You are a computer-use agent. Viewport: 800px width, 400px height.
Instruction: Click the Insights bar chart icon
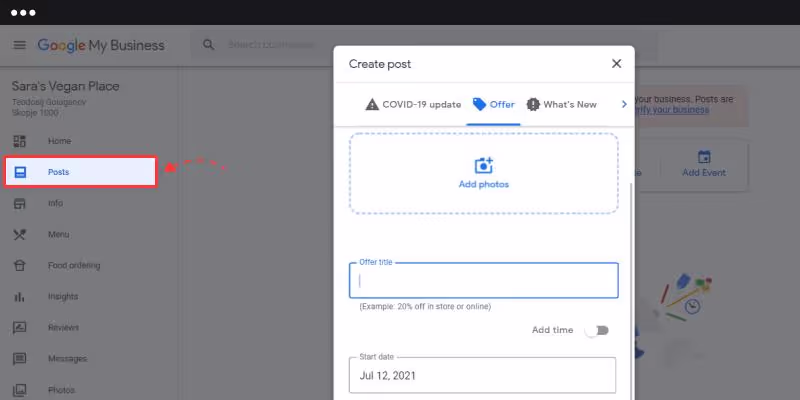tap(19, 297)
